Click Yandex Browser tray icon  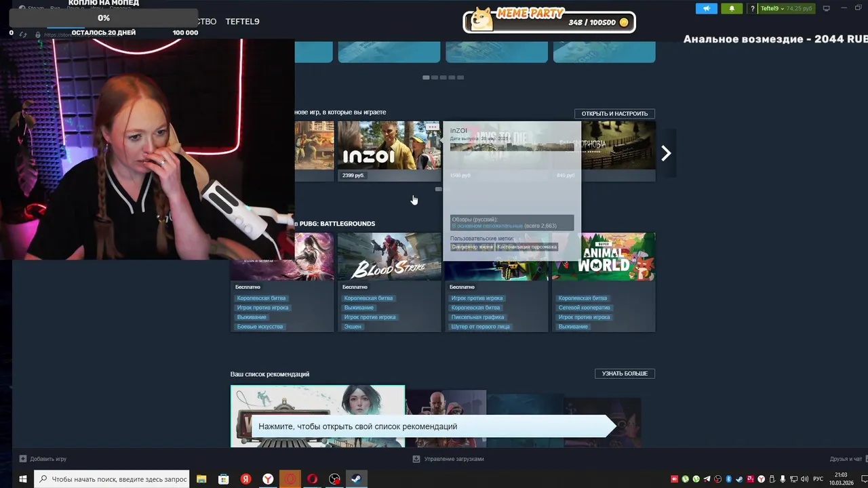761,479
